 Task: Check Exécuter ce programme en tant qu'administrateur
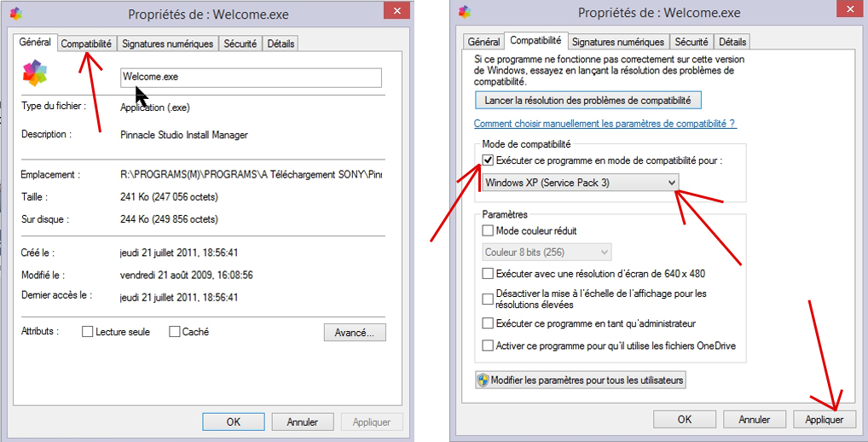click(488, 323)
